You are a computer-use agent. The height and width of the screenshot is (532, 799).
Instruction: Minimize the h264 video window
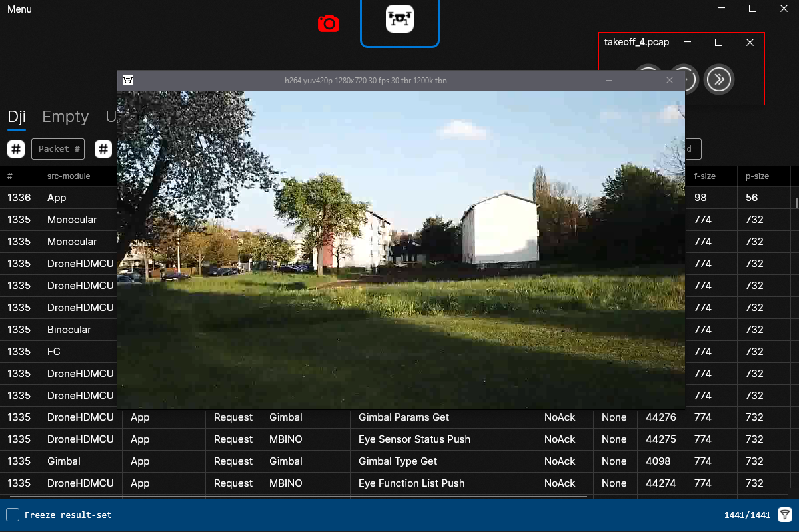tap(609, 80)
